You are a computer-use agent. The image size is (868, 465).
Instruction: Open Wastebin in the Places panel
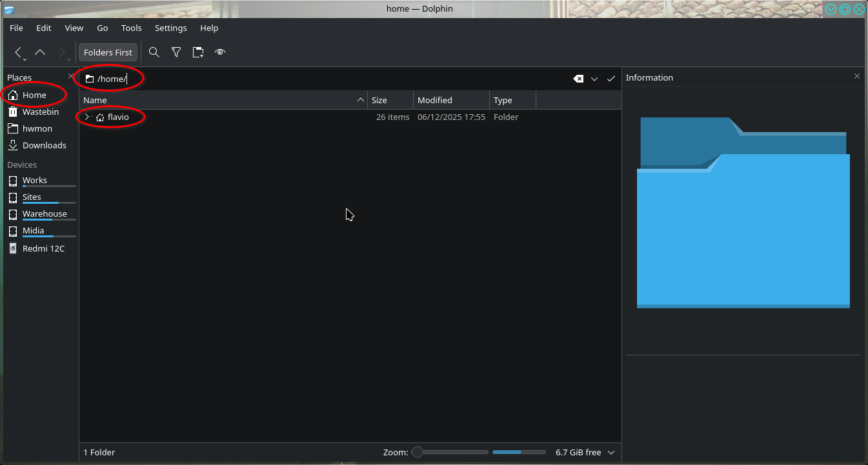click(40, 112)
